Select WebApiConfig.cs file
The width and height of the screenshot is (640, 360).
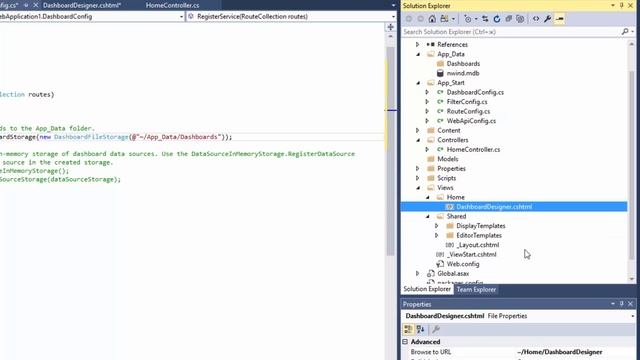click(x=471, y=121)
